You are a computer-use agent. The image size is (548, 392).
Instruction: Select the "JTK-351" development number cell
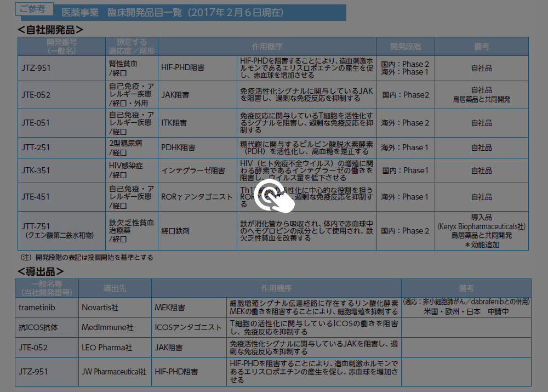pyautogui.click(x=61, y=171)
